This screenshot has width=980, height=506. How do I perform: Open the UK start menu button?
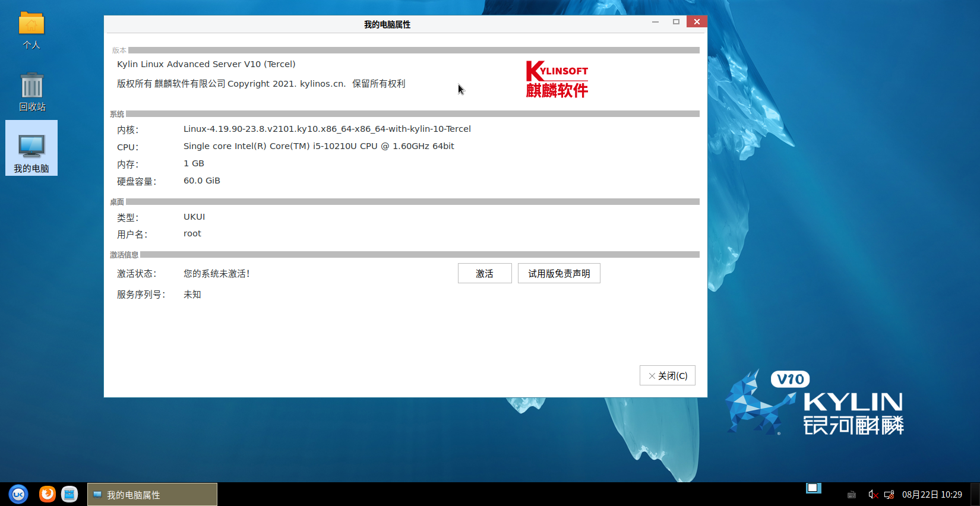pos(18,494)
